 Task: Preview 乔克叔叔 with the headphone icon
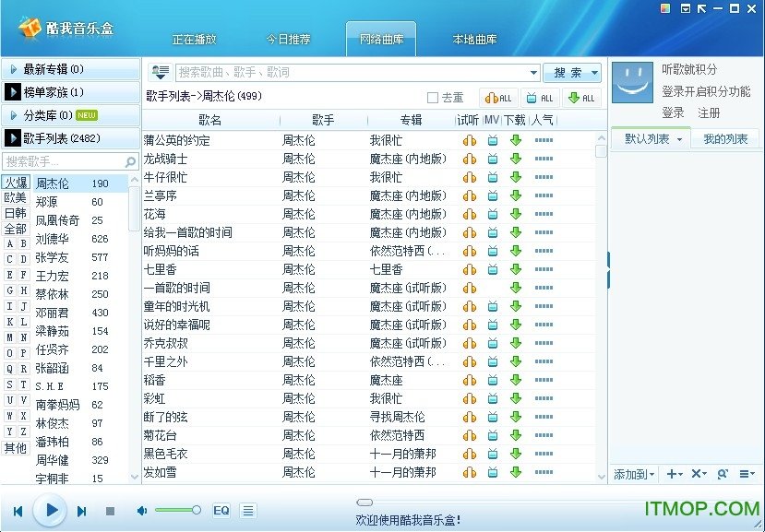(470, 343)
